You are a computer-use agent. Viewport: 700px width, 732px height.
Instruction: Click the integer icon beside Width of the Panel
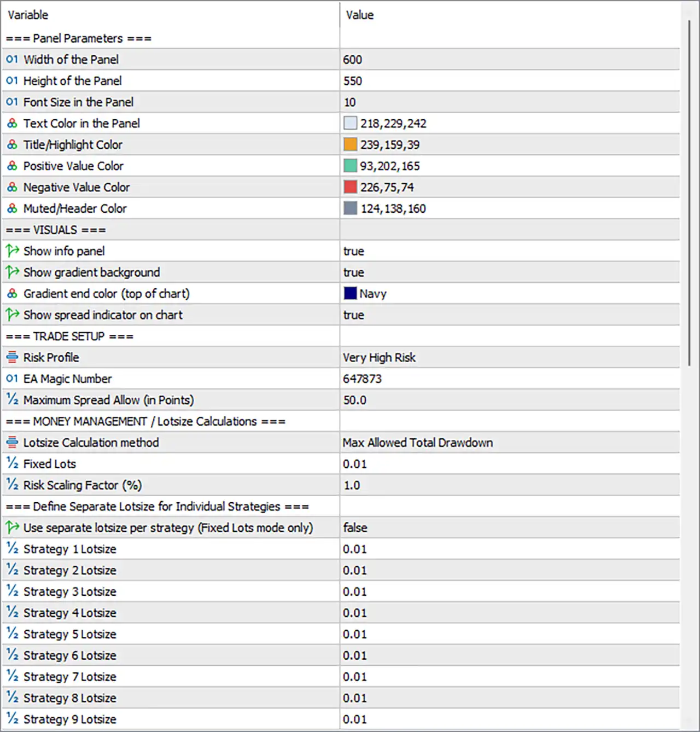tap(12, 59)
